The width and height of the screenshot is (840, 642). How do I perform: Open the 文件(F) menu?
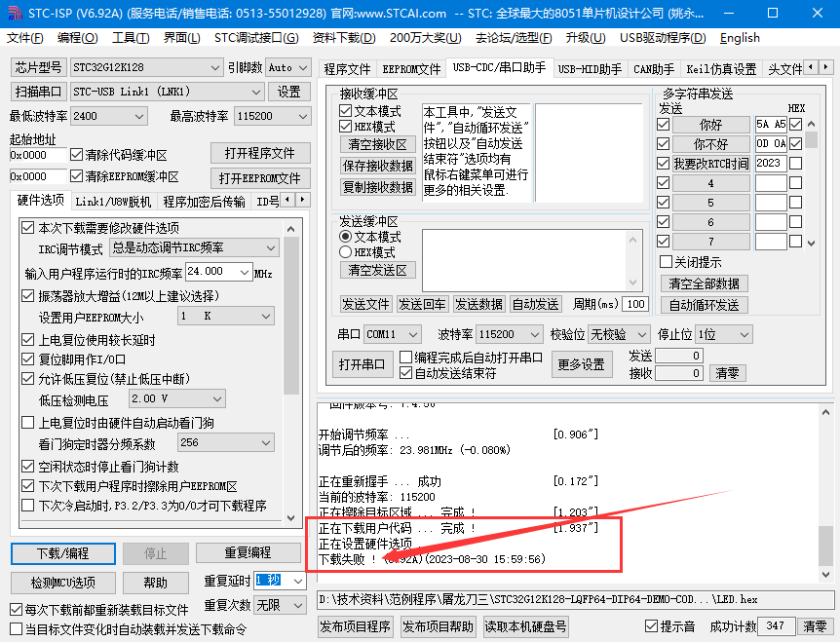pos(24,38)
